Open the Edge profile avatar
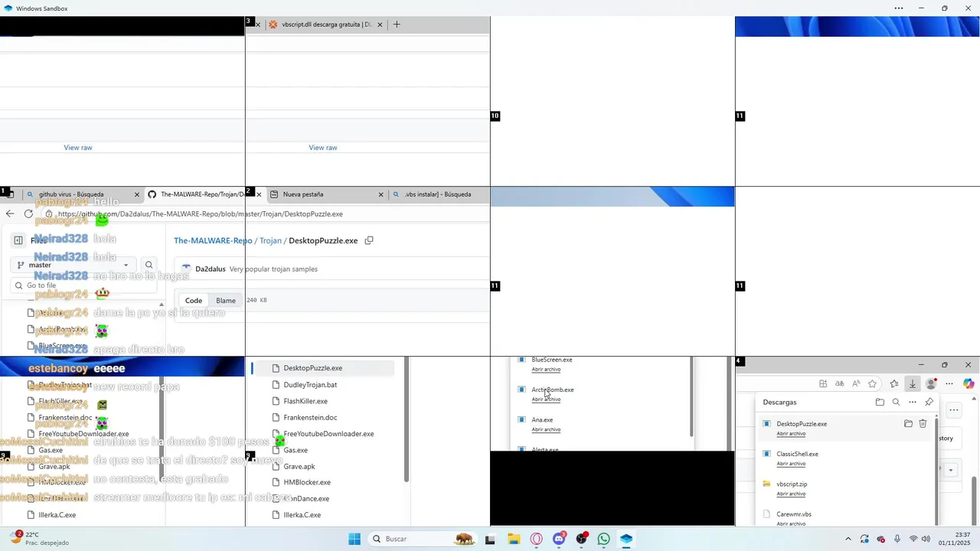 click(x=931, y=384)
